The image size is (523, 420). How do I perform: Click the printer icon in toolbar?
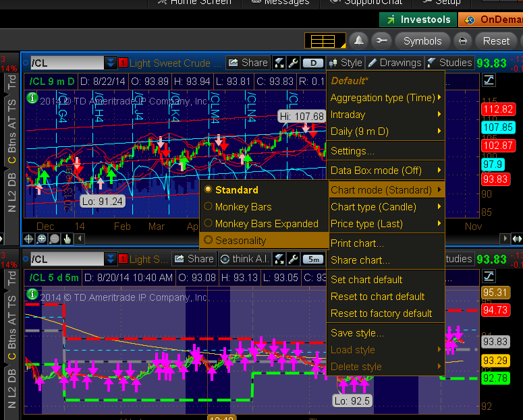463,41
